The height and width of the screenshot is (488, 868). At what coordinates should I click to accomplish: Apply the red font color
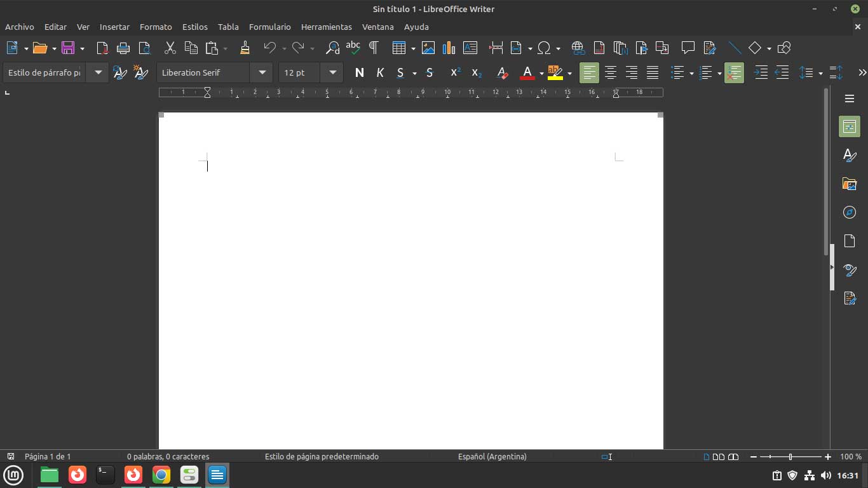[527, 72]
